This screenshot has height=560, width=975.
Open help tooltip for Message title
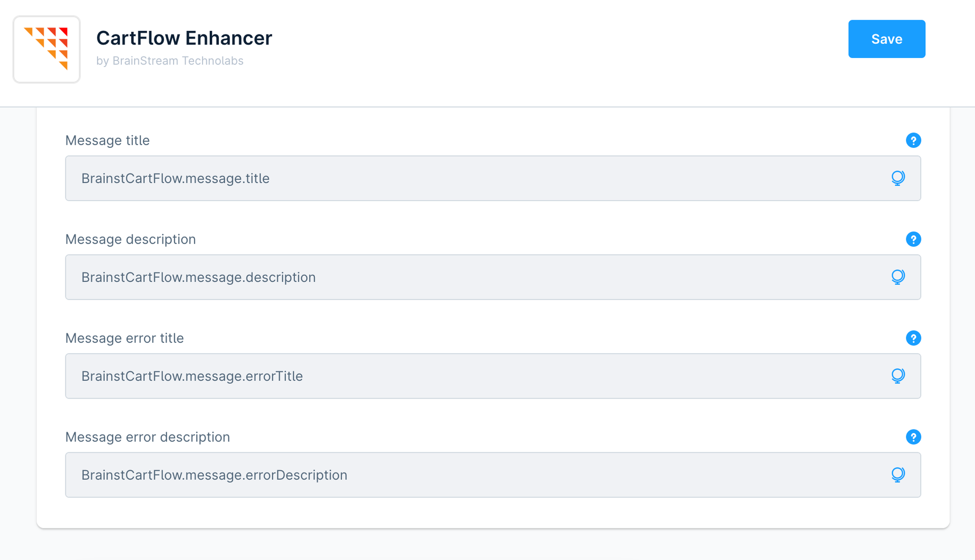point(914,140)
